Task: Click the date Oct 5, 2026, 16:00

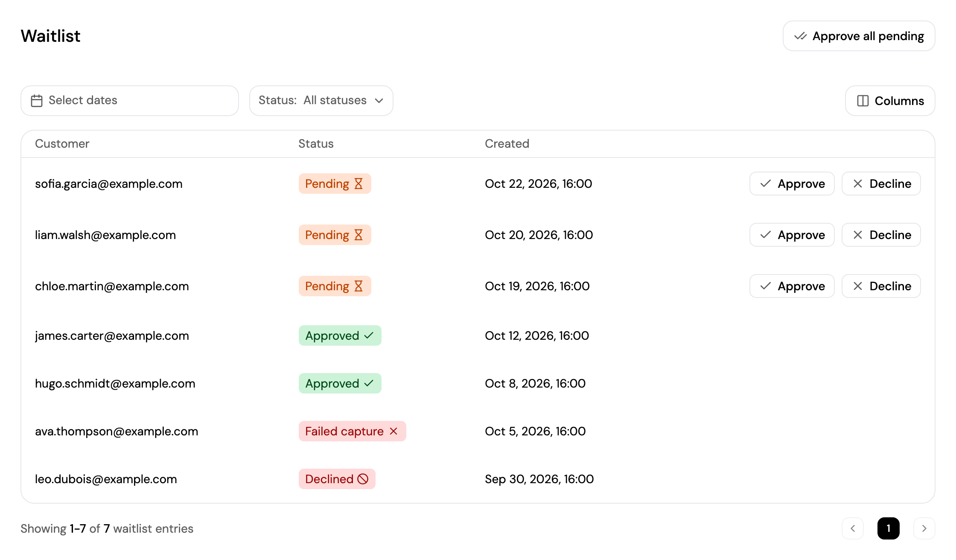Action: pos(535,432)
